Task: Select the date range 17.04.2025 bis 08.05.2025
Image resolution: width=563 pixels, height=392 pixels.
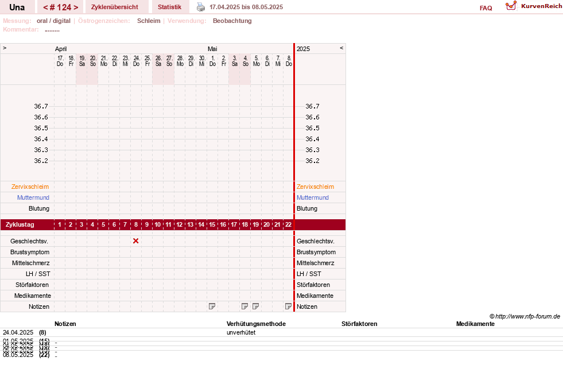Action: 246,7
